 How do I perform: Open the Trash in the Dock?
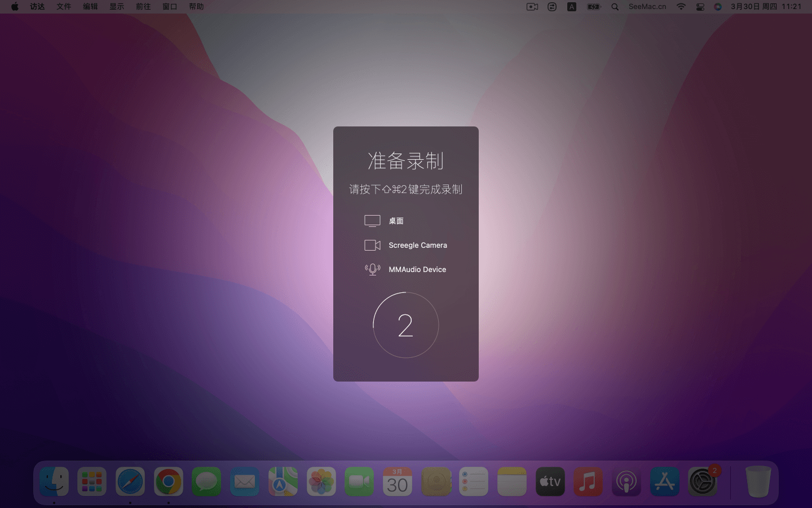pos(758,482)
